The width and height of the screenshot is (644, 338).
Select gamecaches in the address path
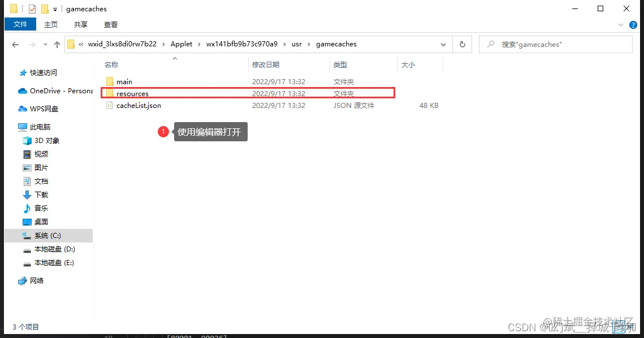click(336, 44)
